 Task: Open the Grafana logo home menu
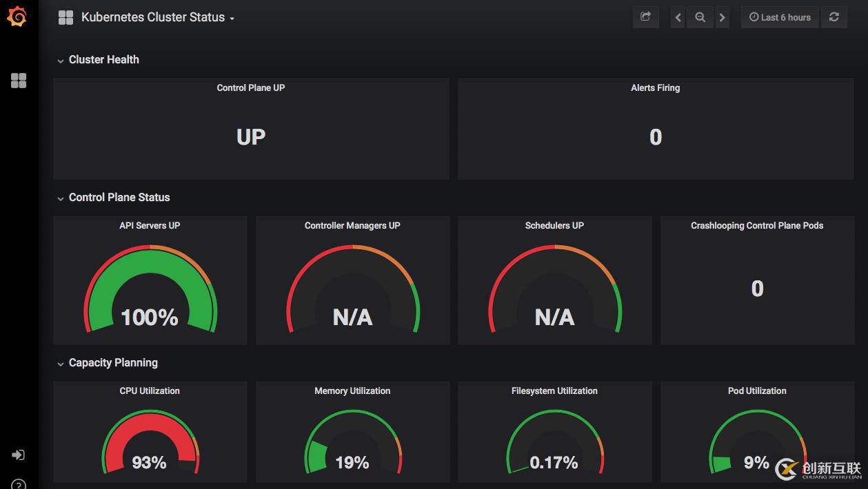(x=17, y=17)
